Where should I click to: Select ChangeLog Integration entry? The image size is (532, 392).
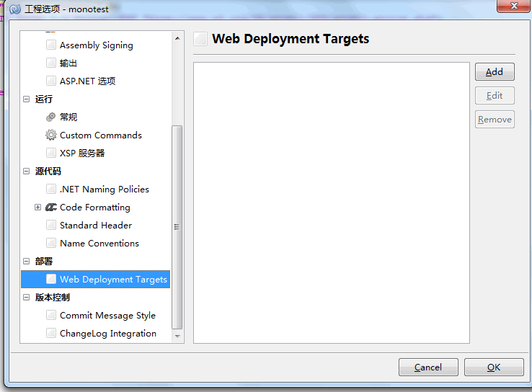coord(108,334)
